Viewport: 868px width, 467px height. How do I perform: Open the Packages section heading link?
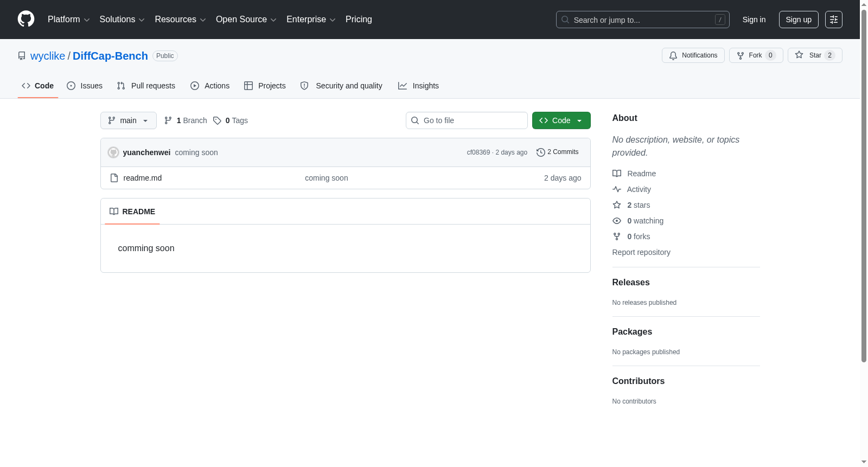point(632,332)
